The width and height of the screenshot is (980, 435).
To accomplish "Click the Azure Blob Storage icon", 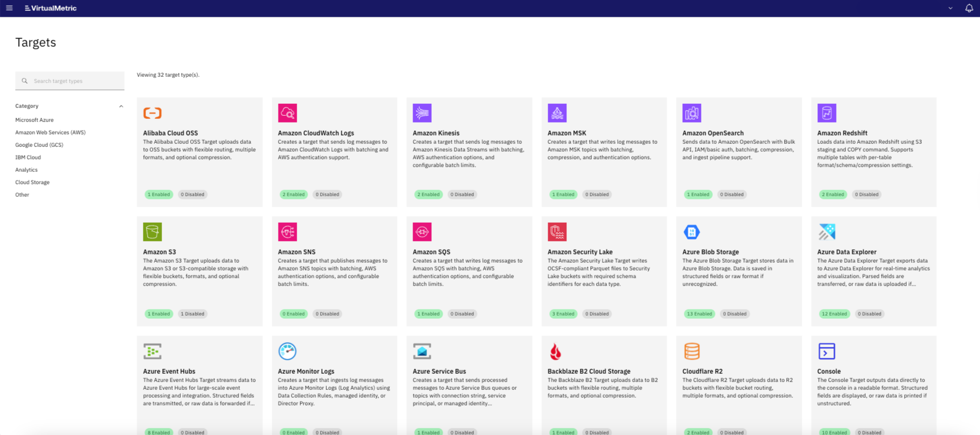I will coord(692,232).
